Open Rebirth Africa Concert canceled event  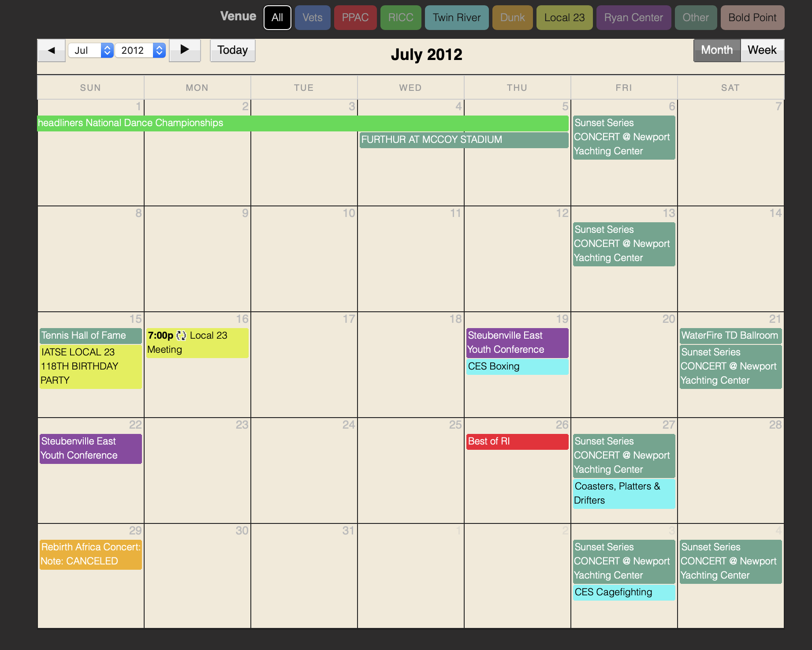(91, 554)
